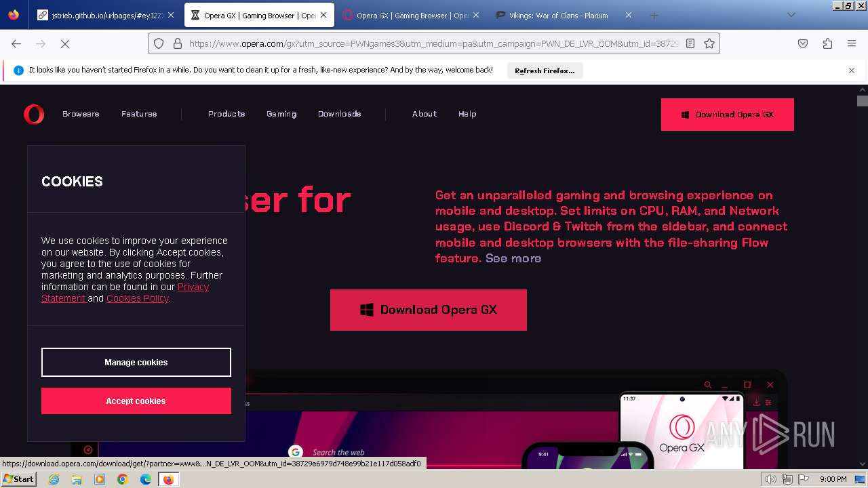868x488 pixels.
Task: Click the Refresh Firefox... button
Action: pyautogui.click(x=545, y=70)
